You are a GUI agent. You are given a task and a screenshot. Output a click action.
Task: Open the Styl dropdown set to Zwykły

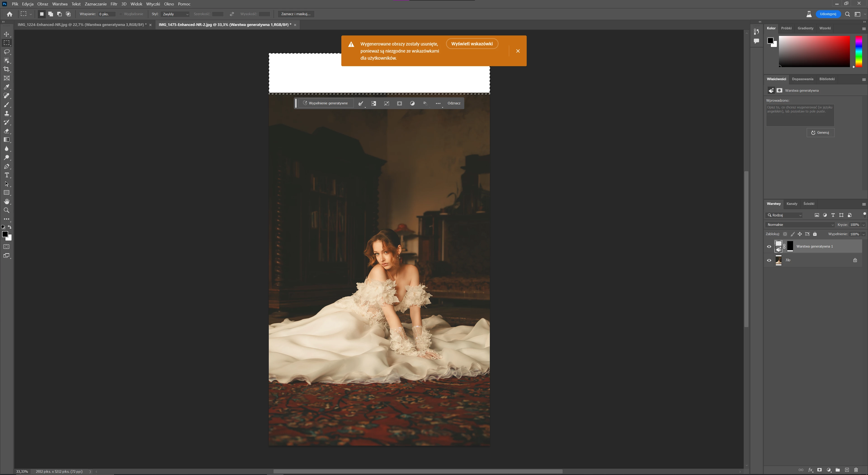(x=175, y=14)
